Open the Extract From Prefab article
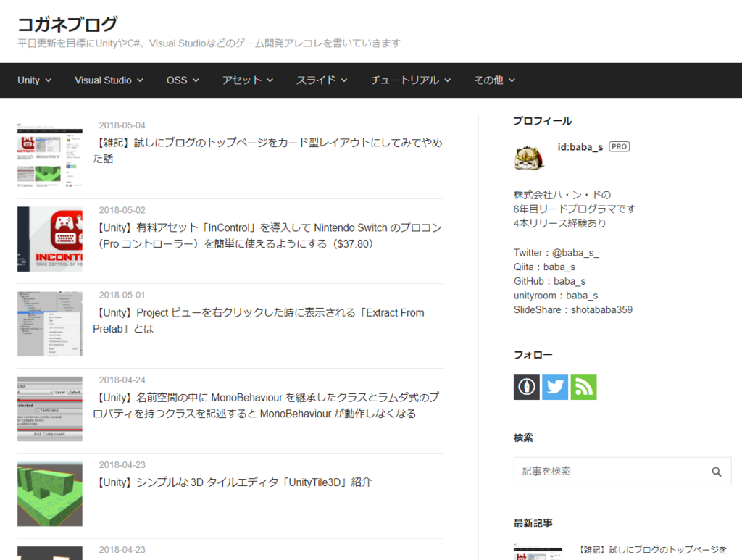 tap(259, 321)
